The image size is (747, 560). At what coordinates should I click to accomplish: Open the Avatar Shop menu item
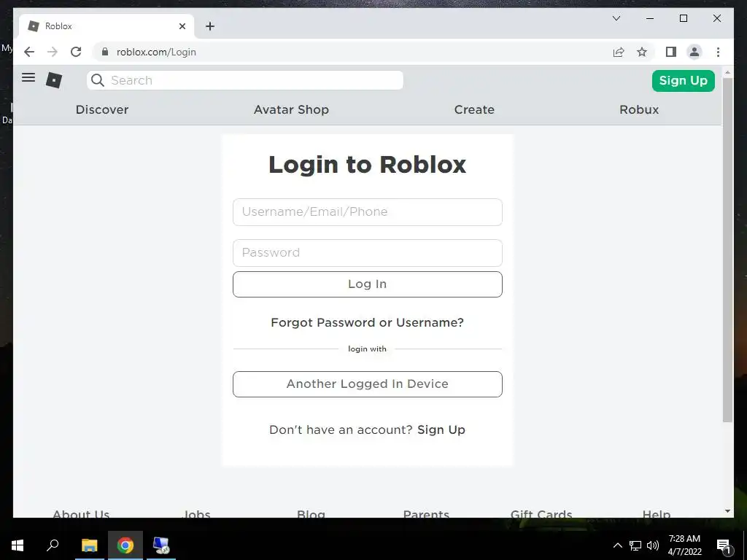[x=291, y=109]
